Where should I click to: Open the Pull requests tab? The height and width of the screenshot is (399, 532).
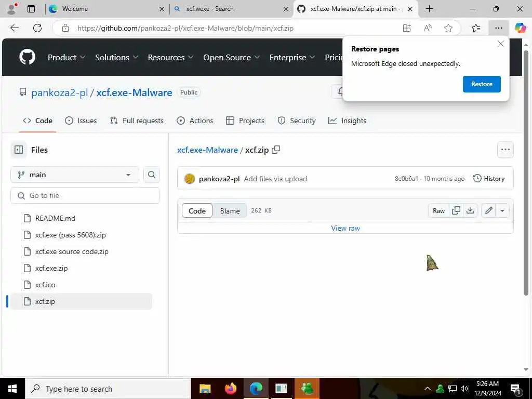137,121
